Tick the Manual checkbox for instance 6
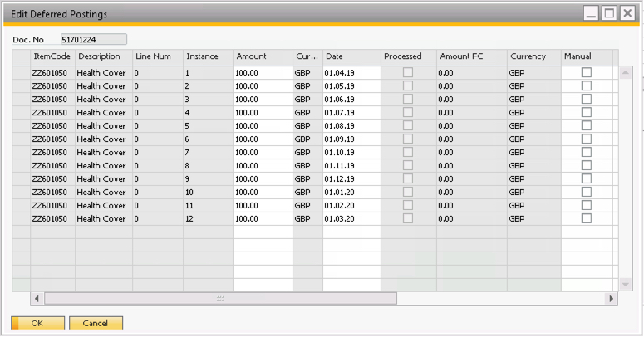Screen dimensions: 644x337 pos(587,139)
